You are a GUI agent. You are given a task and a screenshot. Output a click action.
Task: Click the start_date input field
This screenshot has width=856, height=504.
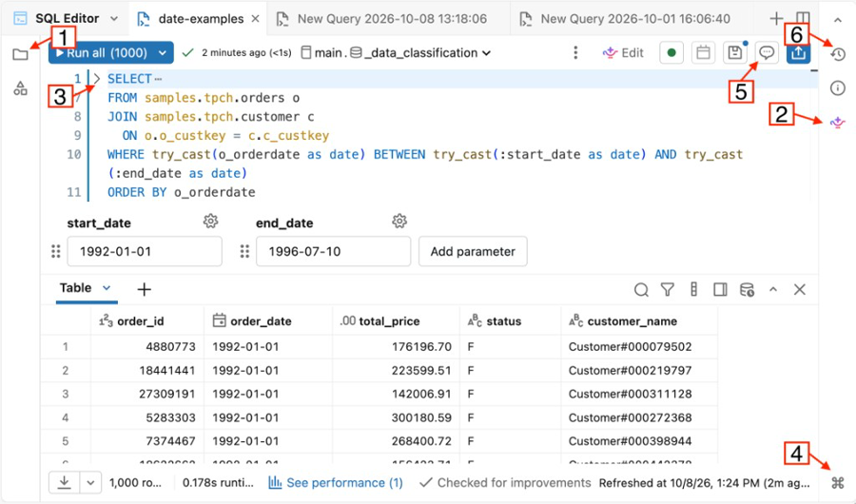pos(145,251)
